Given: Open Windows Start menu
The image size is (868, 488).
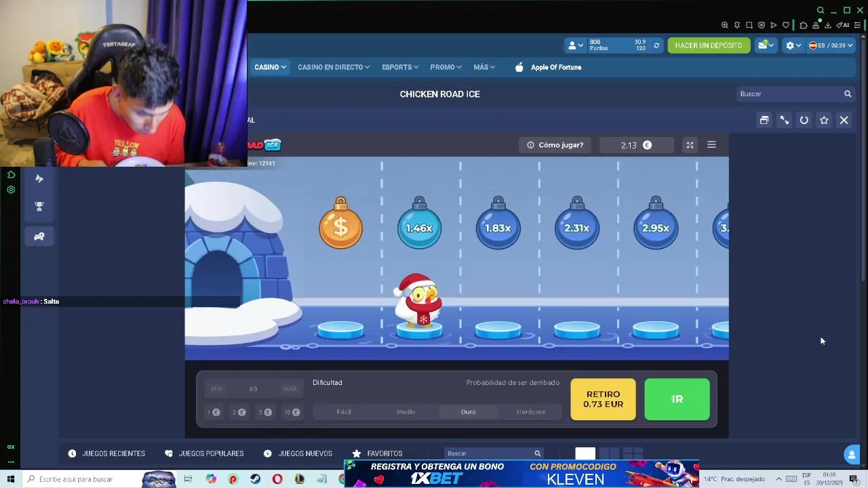Looking at the screenshot, I should coord(11,479).
